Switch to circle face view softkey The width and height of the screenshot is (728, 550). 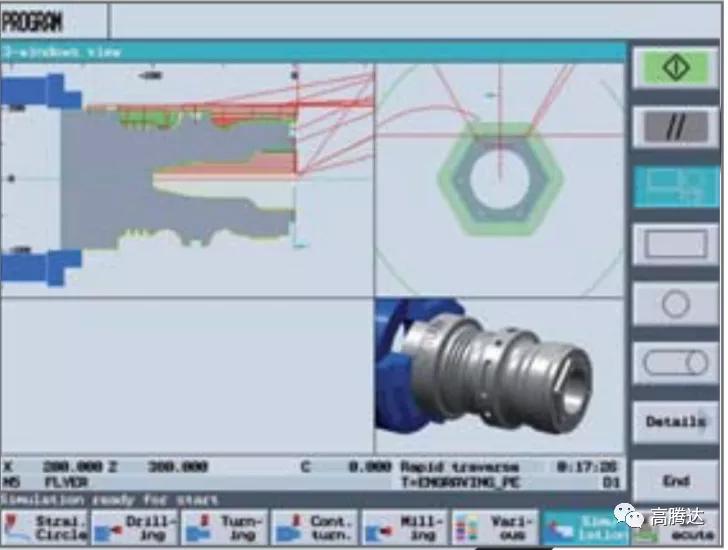677,303
